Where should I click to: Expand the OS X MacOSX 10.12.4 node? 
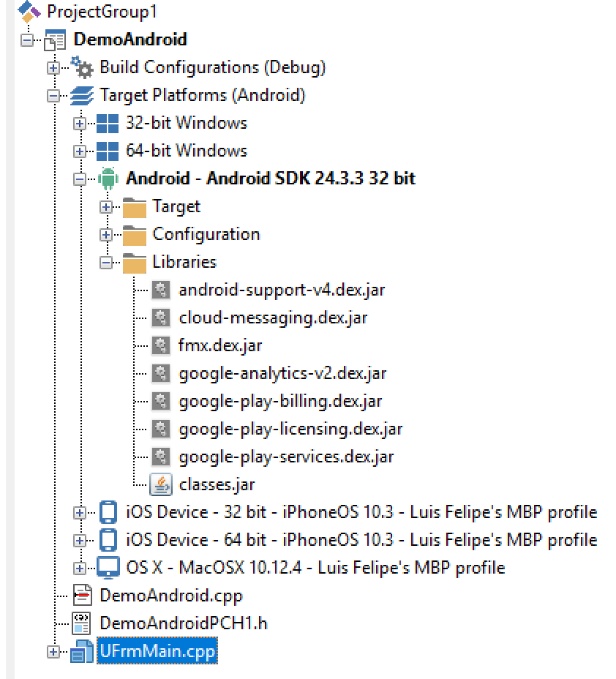(x=80, y=568)
